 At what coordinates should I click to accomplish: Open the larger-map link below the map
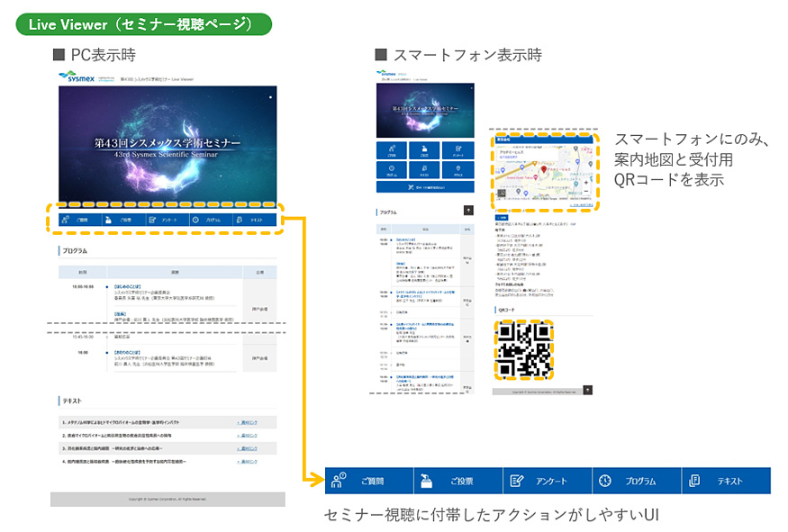pos(582,205)
